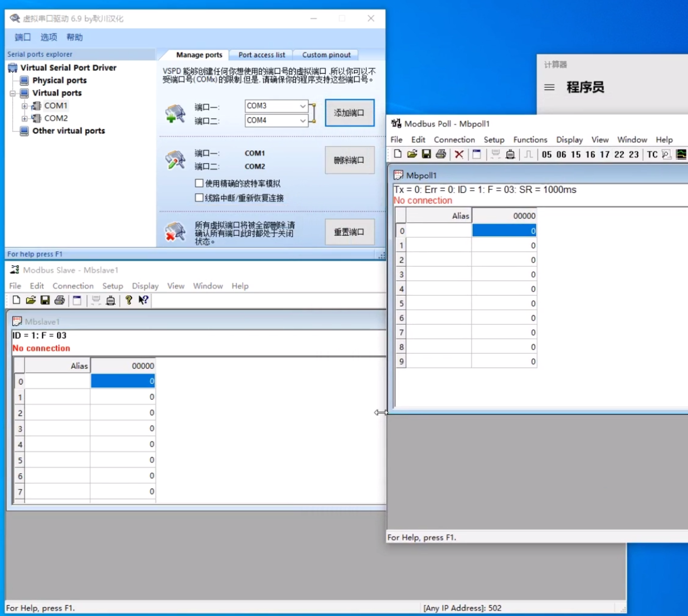Click pulse signal icon in Modbus Poll toolbar
The width and height of the screenshot is (688, 616).
pyautogui.click(x=529, y=154)
